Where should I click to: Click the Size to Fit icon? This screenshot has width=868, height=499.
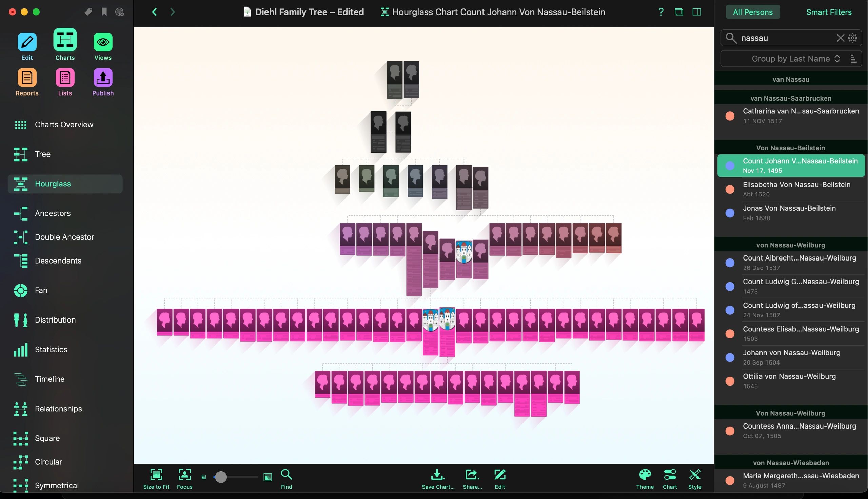tap(156, 475)
